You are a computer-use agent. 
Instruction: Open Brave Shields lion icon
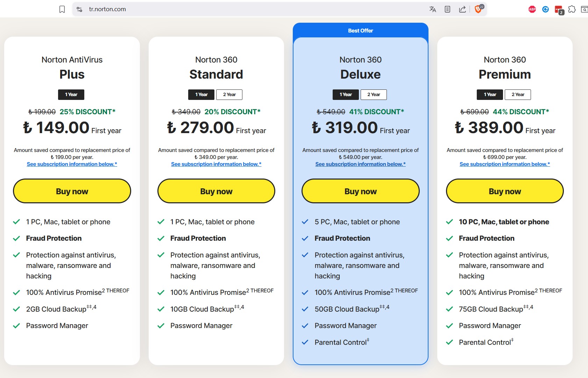[478, 9]
